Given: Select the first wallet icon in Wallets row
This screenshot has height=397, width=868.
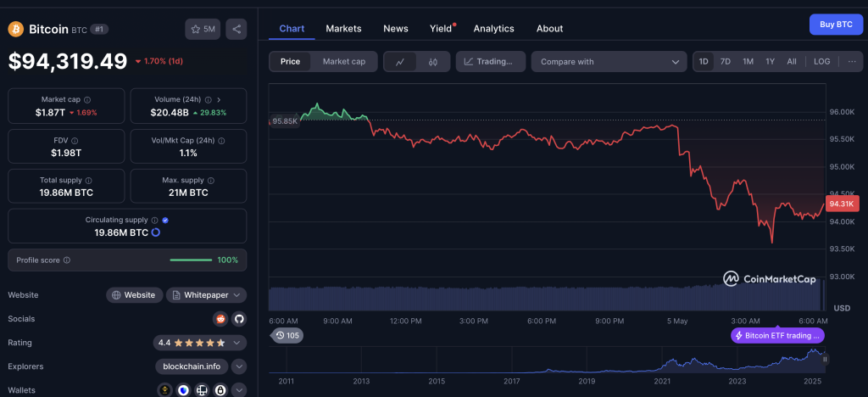Looking at the screenshot, I should 164,390.
